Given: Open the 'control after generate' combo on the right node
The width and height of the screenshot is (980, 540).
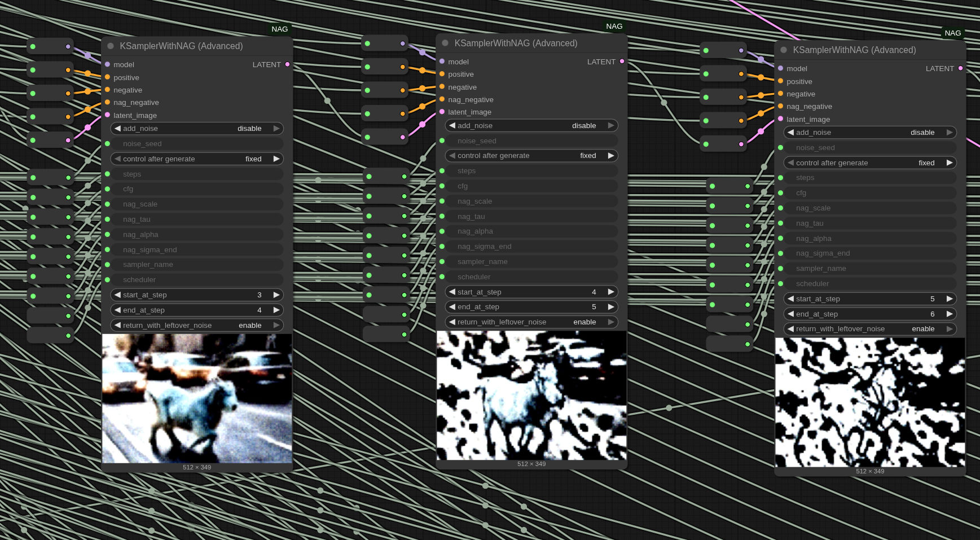Looking at the screenshot, I should (x=870, y=163).
